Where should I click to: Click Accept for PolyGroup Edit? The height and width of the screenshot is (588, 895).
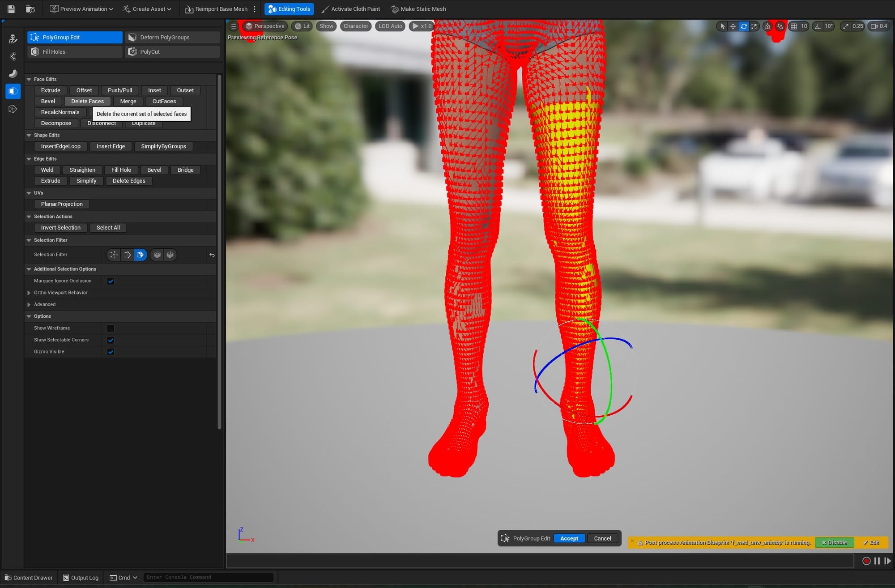(569, 538)
